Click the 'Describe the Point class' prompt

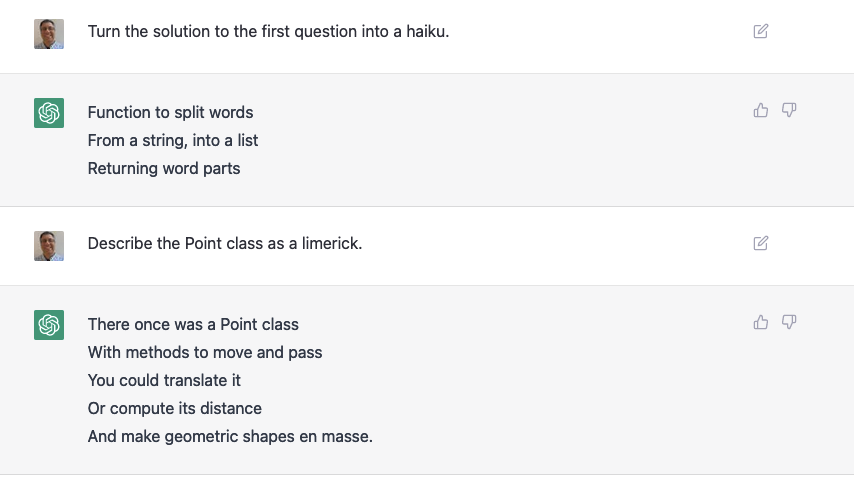pyautogui.click(x=225, y=243)
